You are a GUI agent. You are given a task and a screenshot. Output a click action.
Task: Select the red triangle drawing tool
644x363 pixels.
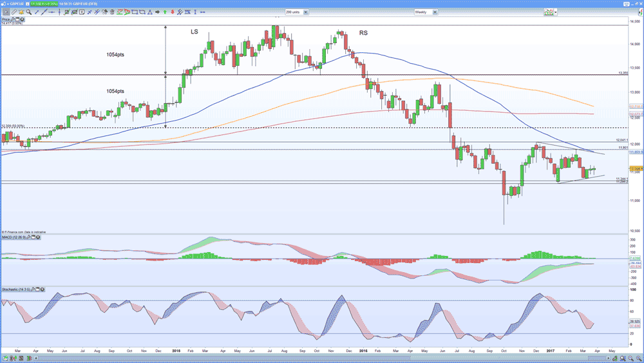click(126, 12)
